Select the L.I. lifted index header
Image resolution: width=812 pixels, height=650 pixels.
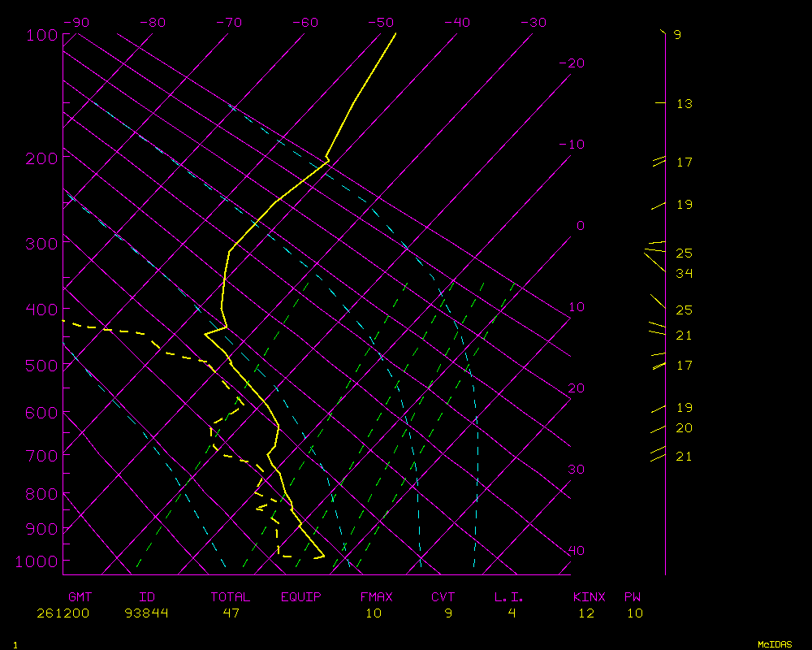pyautogui.click(x=509, y=597)
